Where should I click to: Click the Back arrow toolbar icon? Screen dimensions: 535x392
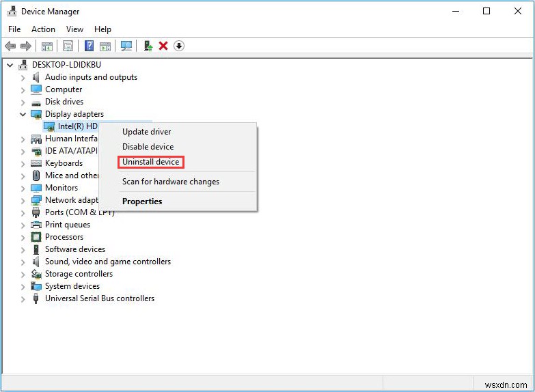point(10,46)
